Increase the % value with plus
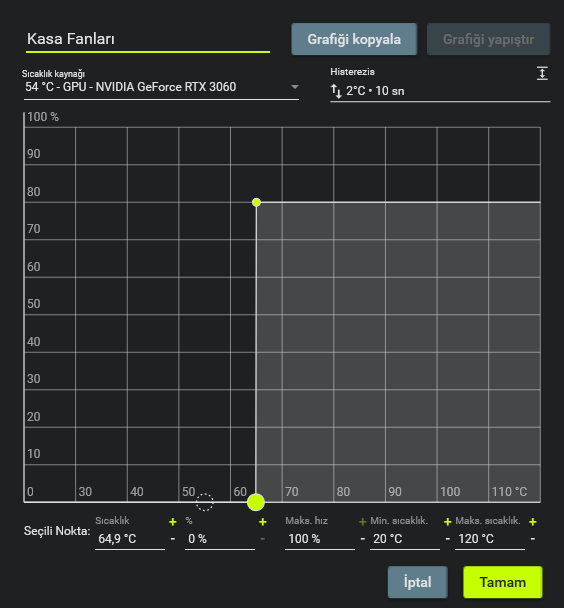 pos(263,522)
